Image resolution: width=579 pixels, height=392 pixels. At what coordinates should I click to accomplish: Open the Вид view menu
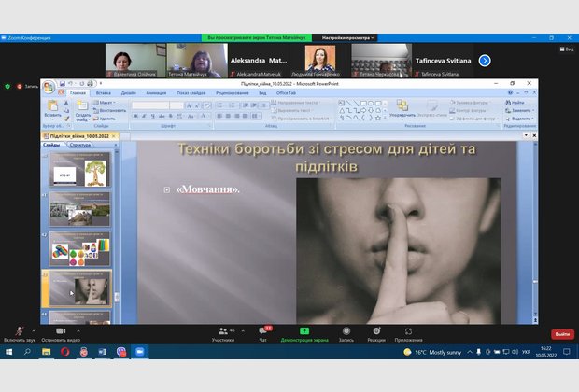(263, 93)
